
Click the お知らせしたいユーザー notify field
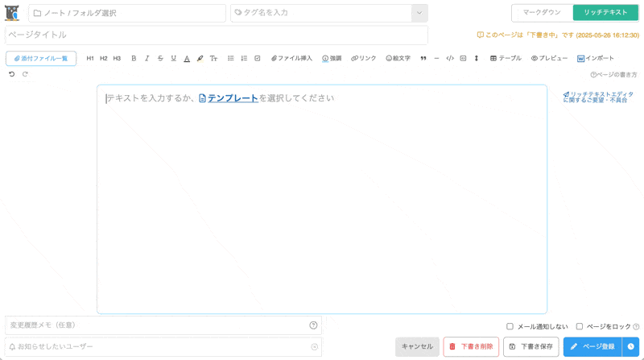163,347
